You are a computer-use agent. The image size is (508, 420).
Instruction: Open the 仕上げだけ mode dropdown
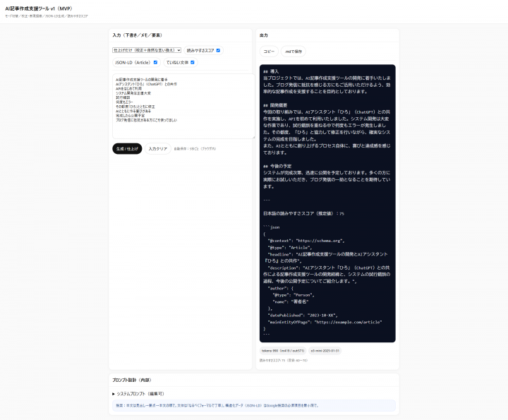[147, 50]
